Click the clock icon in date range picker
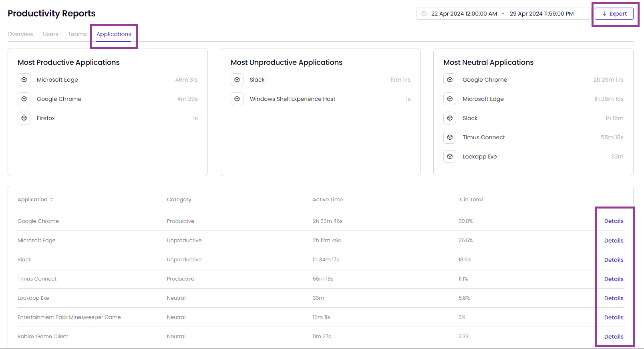The width and height of the screenshot is (644, 349). click(x=424, y=14)
